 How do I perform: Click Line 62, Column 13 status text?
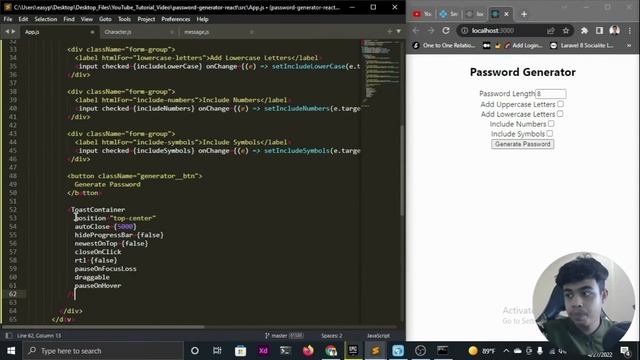(39, 336)
